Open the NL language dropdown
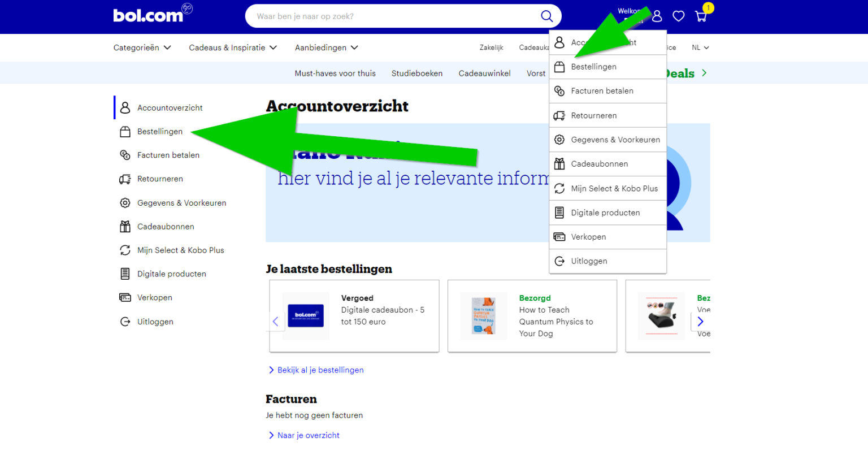Viewport: 868px width, 455px height. (x=700, y=47)
